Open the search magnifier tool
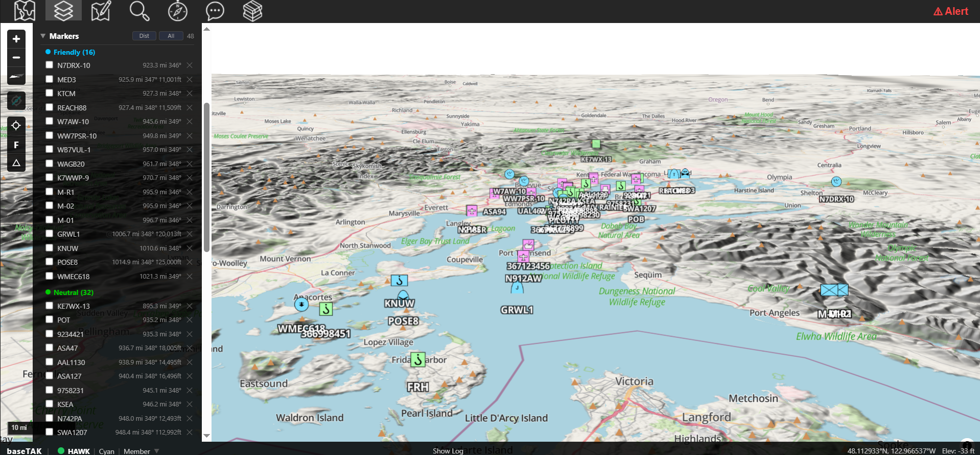 tap(139, 11)
